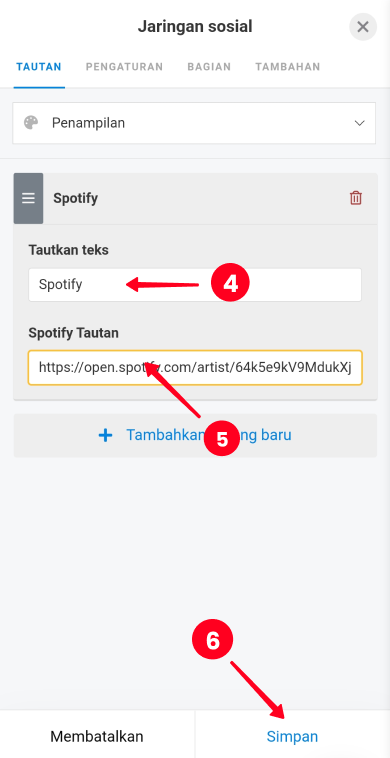Expand the Penampilan dropdown chevron

click(360, 123)
